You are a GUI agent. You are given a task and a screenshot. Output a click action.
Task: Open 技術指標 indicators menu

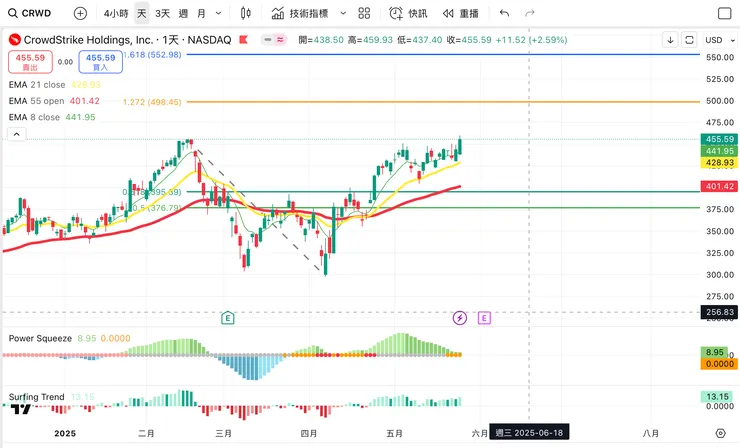(303, 14)
